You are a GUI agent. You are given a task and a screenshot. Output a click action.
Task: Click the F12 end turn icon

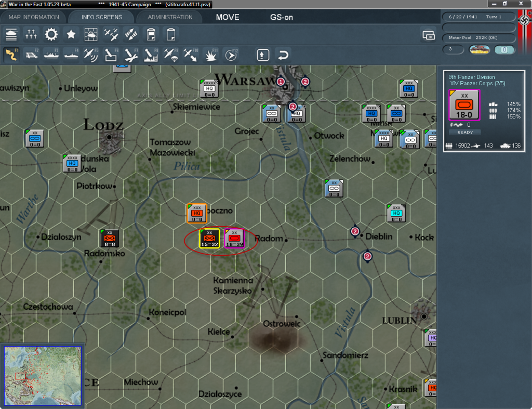[231, 55]
